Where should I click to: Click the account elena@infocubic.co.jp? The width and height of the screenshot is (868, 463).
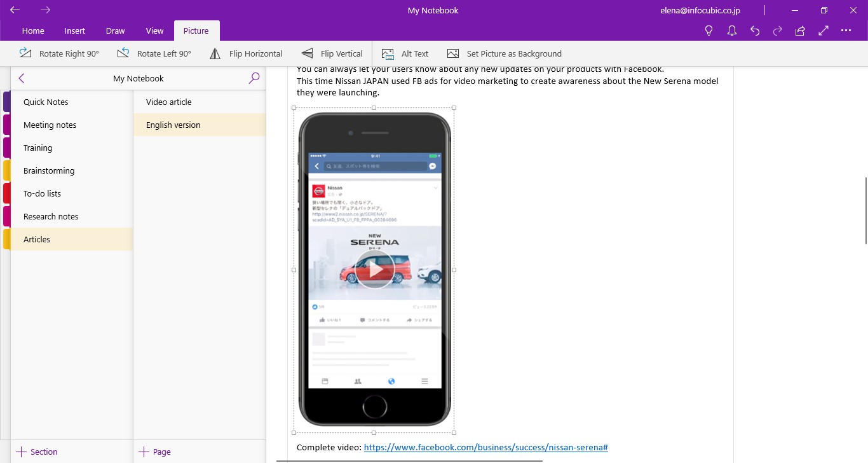pyautogui.click(x=700, y=10)
